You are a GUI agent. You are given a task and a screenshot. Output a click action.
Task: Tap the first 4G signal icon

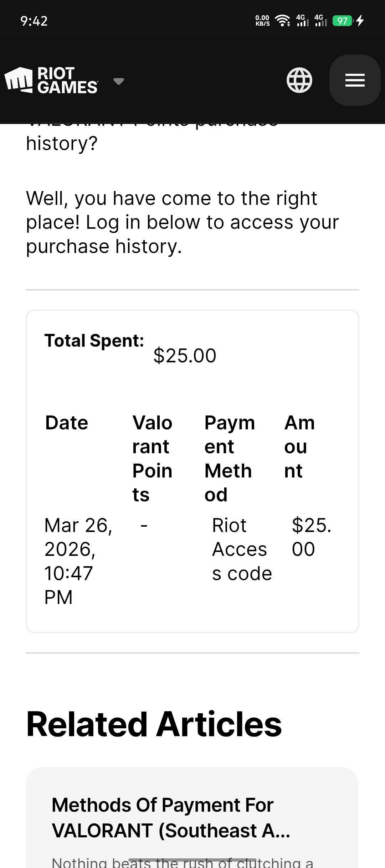[302, 20]
